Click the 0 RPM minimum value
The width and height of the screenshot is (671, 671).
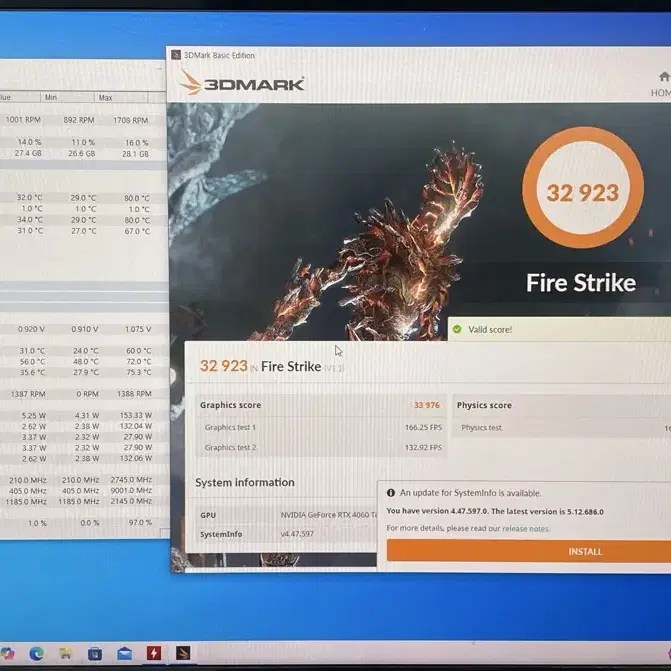[x=89, y=394]
